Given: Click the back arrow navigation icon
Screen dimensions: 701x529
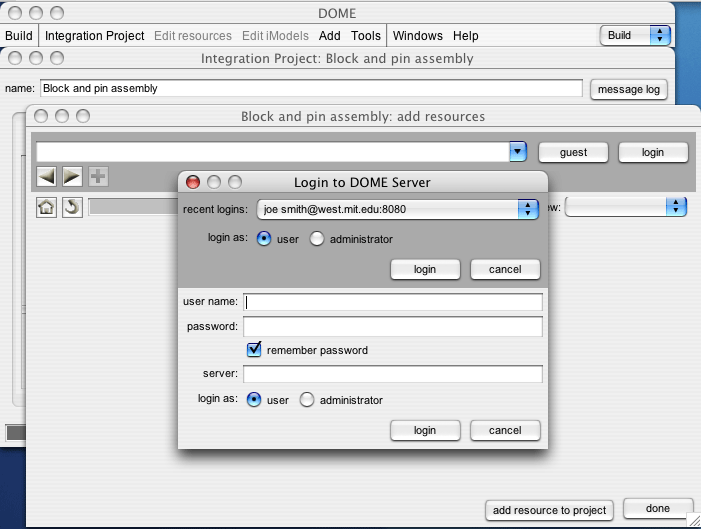Looking at the screenshot, I should tap(46, 176).
